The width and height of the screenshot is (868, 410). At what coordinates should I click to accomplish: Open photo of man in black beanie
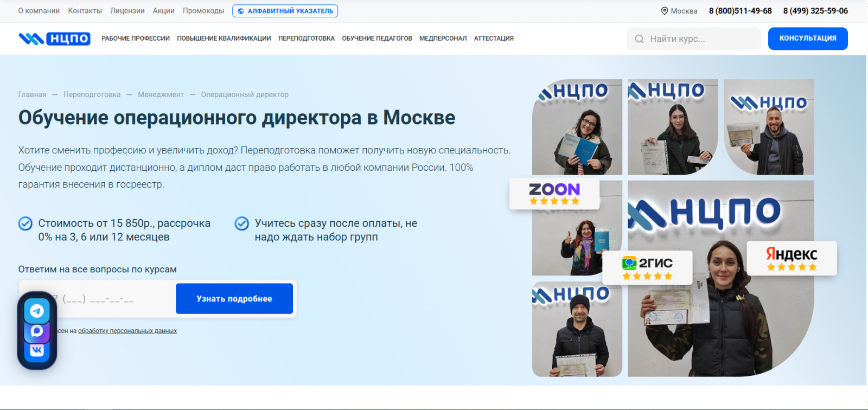click(577, 329)
